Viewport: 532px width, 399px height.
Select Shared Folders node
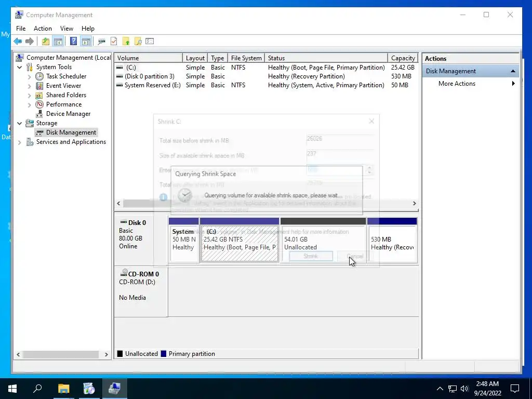click(x=66, y=95)
